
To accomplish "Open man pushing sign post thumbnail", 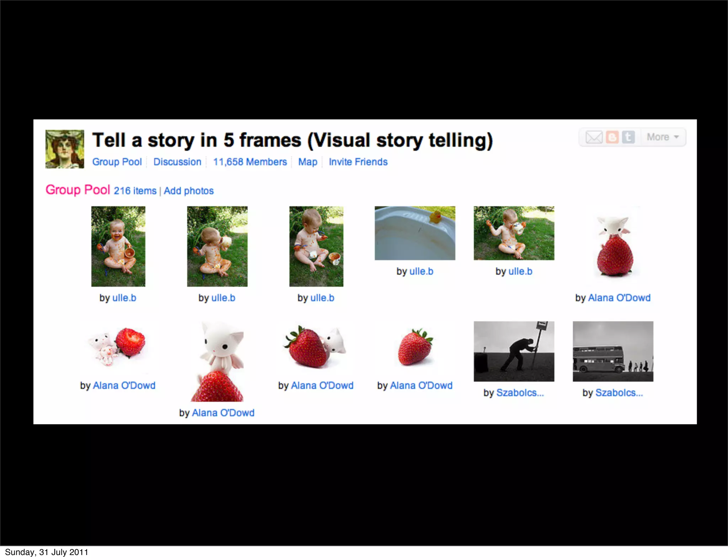I will coord(514,351).
